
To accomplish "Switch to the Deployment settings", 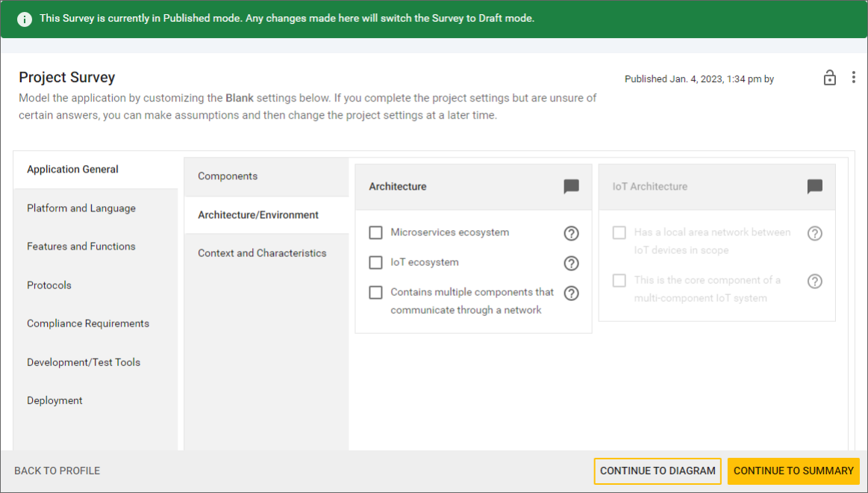I will tap(54, 400).
